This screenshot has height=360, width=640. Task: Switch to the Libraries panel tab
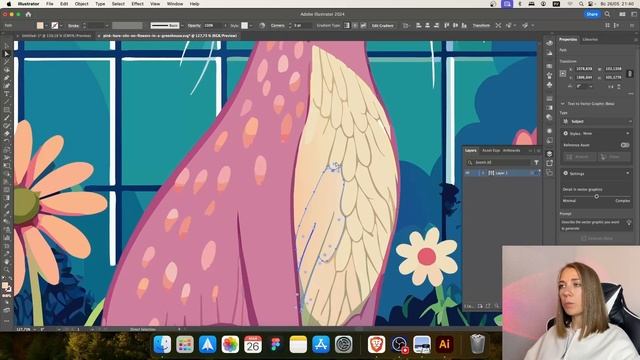590,40
